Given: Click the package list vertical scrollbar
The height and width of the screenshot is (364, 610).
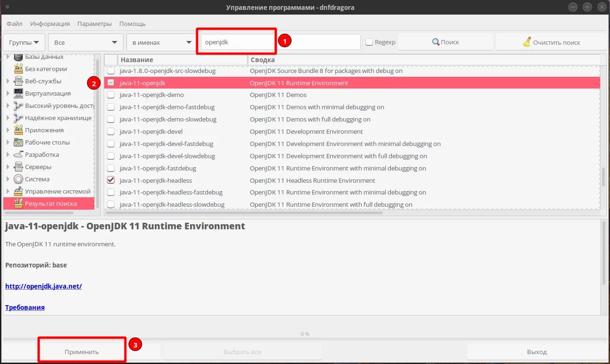Looking at the screenshot, I should 603,177.
